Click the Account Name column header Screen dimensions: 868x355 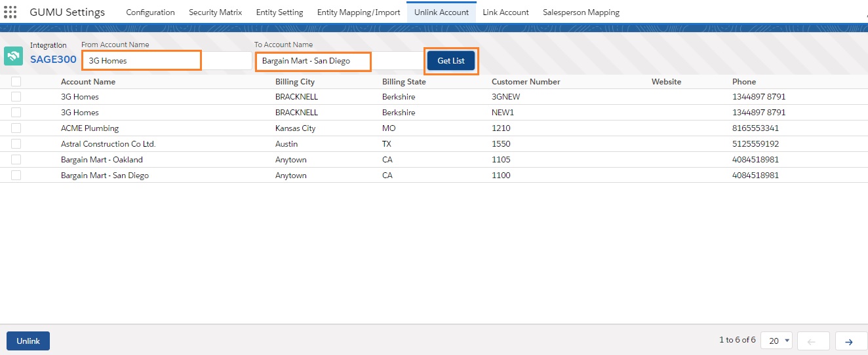88,82
